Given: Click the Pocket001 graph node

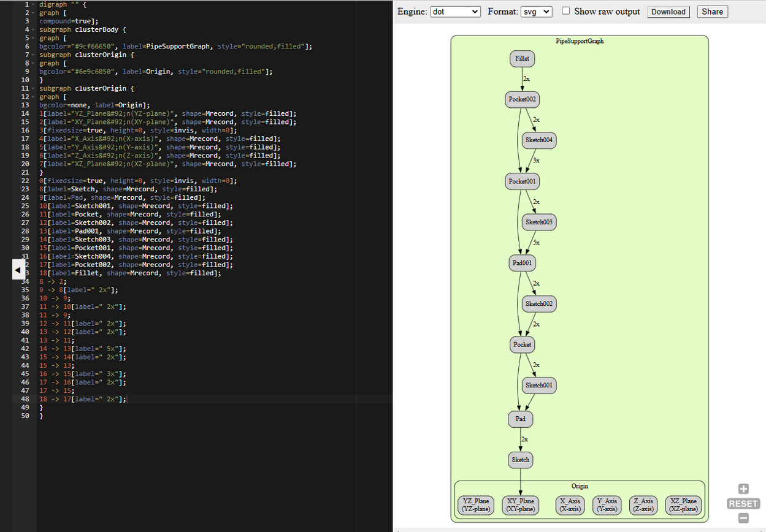Looking at the screenshot, I should tap(523, 181).
